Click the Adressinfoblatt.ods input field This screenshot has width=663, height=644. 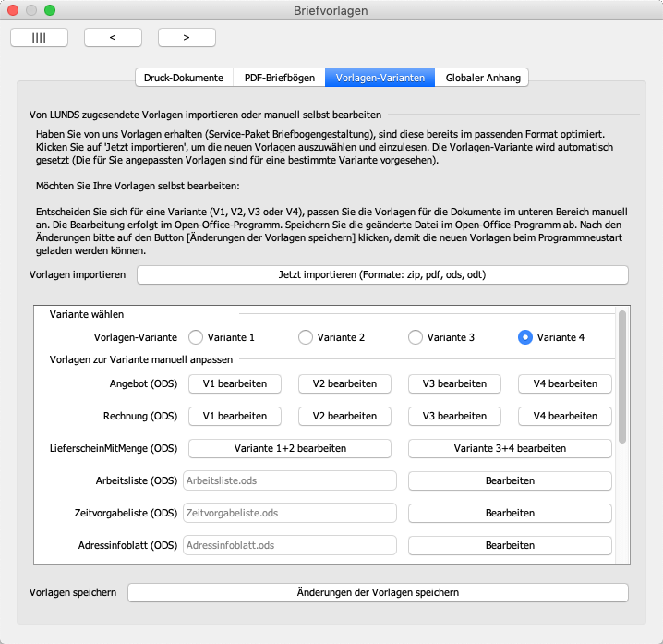click(290, 545)
